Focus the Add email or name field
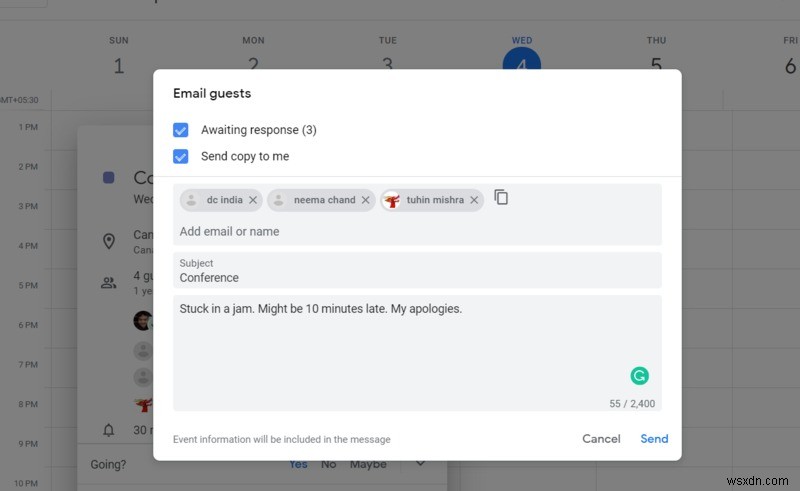The image size is (800, 491). click(417, 232)
